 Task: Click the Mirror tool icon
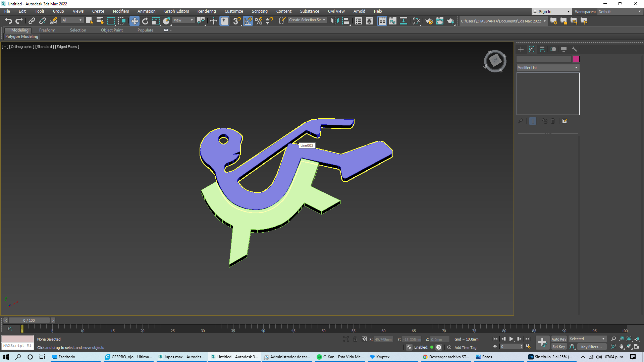click(335, 21)
